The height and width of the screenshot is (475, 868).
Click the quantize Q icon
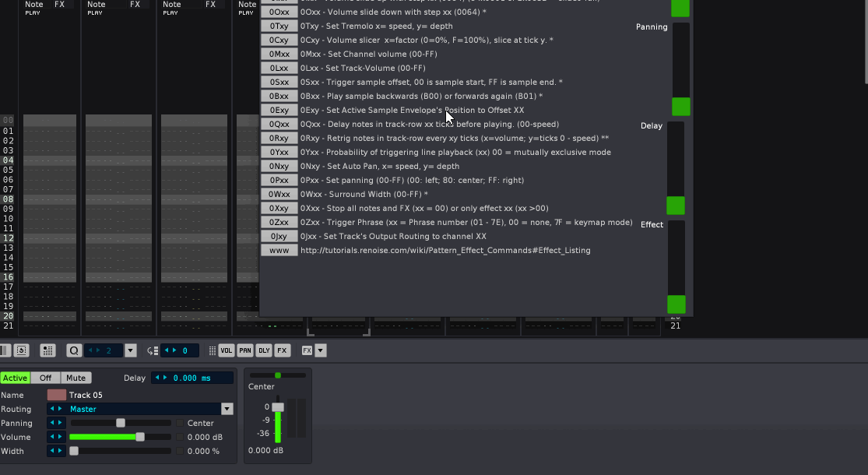74,350
